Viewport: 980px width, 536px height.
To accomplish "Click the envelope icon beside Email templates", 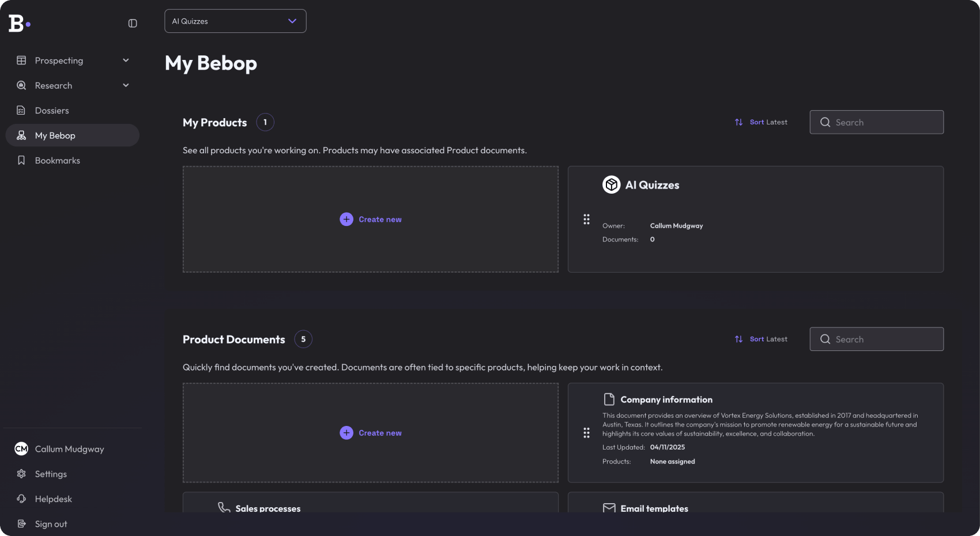I will (609, 508).
